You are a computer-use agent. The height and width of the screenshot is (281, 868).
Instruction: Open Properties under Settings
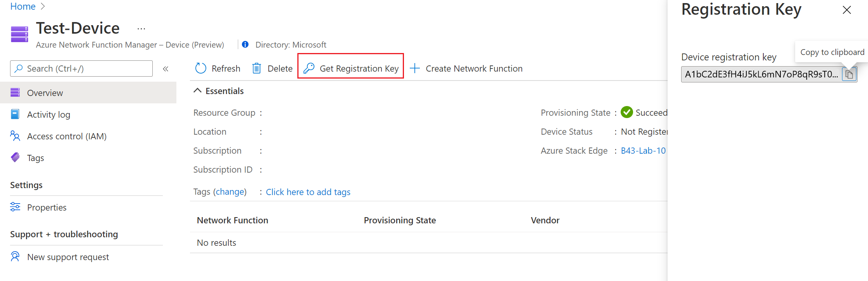coord(47,207)
